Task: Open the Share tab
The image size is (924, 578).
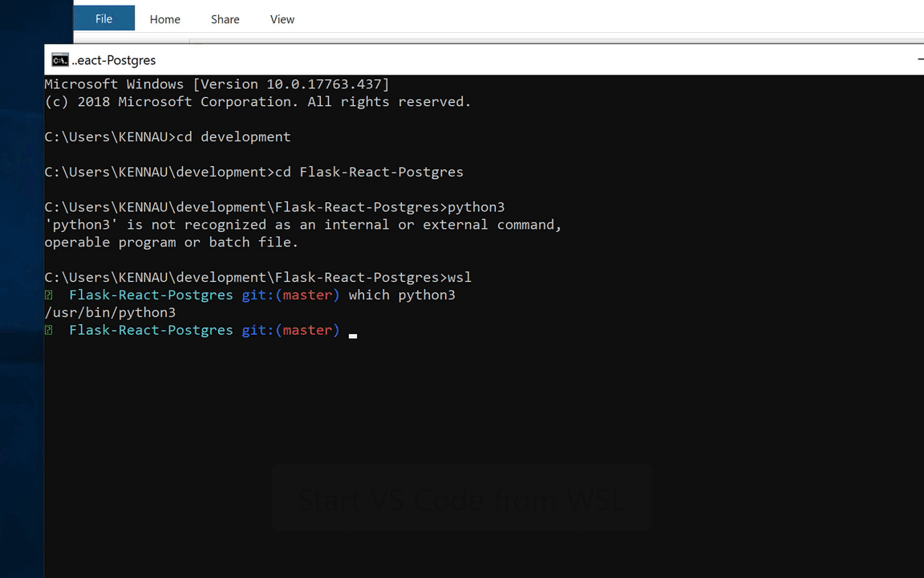Action: (x=225, y=18)
